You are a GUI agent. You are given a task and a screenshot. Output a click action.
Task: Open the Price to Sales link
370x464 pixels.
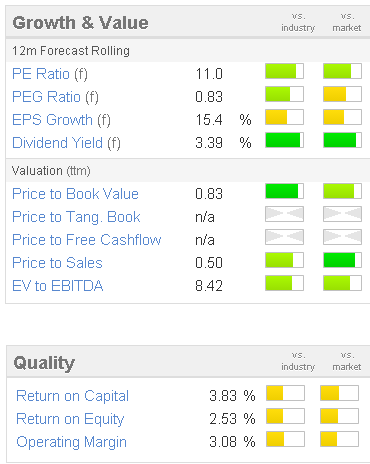57,263
